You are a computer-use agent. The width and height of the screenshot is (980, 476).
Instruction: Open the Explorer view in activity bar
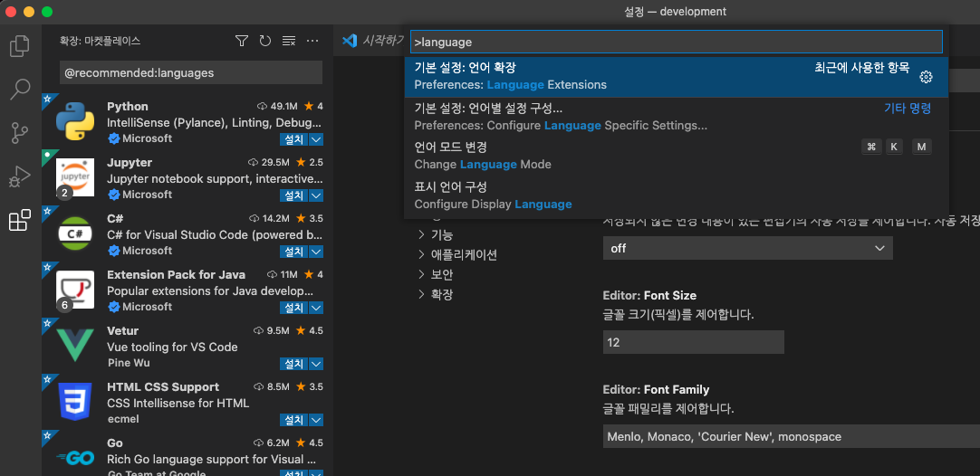click(20, 46)
